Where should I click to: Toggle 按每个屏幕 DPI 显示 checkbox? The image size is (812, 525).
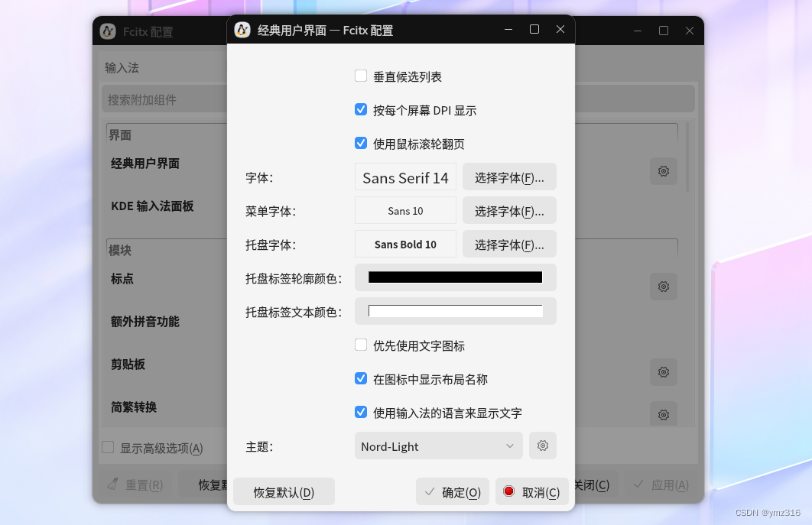click(x=361, y=110)
